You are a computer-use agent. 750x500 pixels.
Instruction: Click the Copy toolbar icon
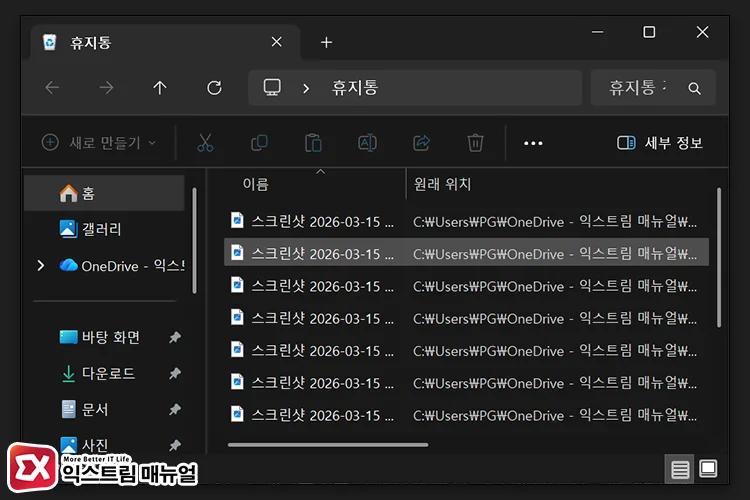coord(259,143)
